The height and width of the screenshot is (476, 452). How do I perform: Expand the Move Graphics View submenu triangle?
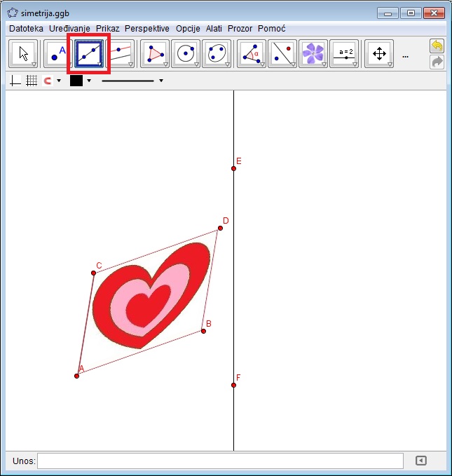pos(390,64)
